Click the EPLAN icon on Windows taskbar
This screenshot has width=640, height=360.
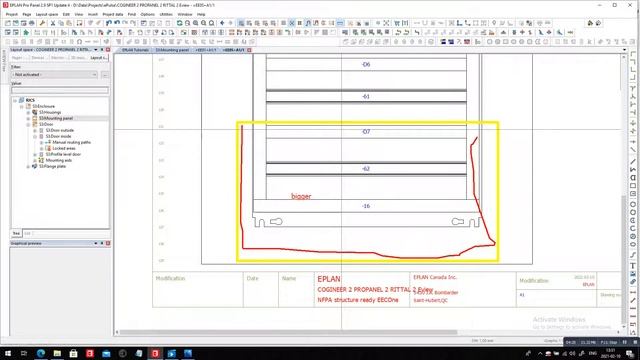[155, 353]
